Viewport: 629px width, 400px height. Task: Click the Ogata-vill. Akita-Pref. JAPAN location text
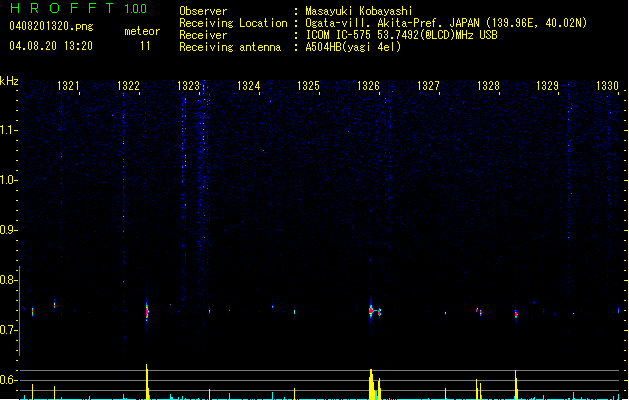[x=446, y=23]
